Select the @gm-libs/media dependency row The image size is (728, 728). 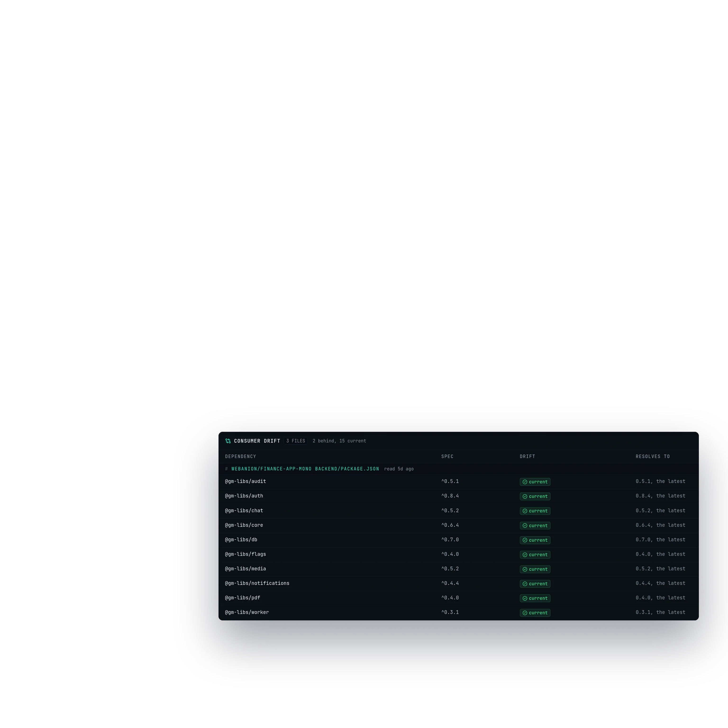pyautogui.click(x=459, y=569)
